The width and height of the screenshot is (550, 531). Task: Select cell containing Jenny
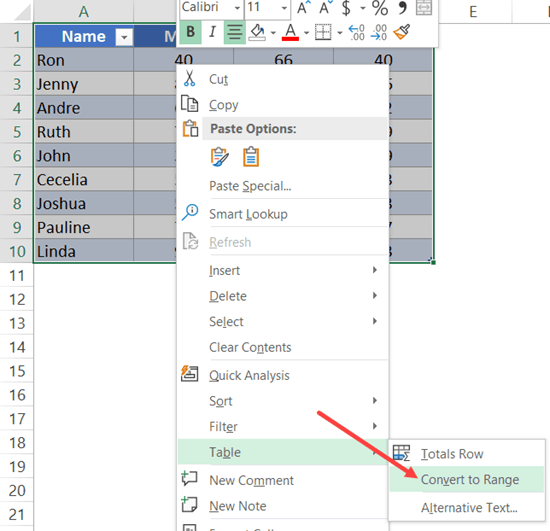click(x=84, y=84)
